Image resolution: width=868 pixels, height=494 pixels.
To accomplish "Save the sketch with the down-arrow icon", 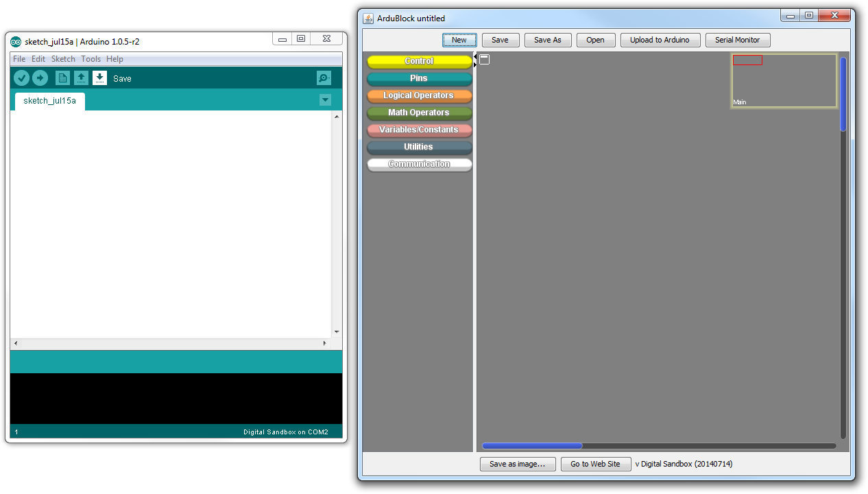I will [99, 78].
